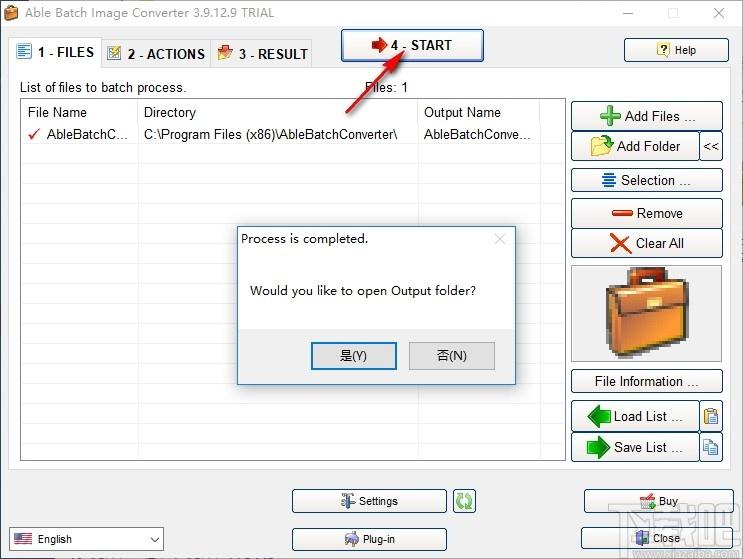Viewport: 743px width, 559px height.
Task: Switch to the 1 - FILES tab
Action: (55, 52)
